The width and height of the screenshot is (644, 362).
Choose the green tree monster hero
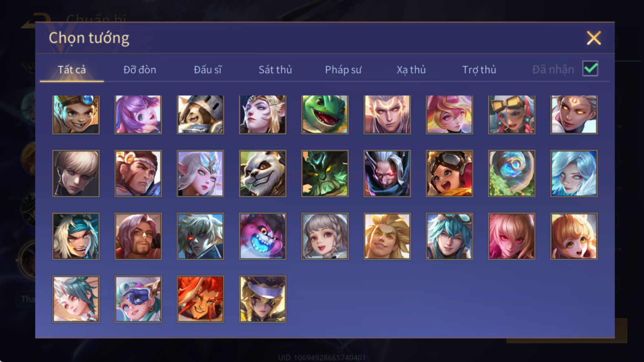pos(325,173)
